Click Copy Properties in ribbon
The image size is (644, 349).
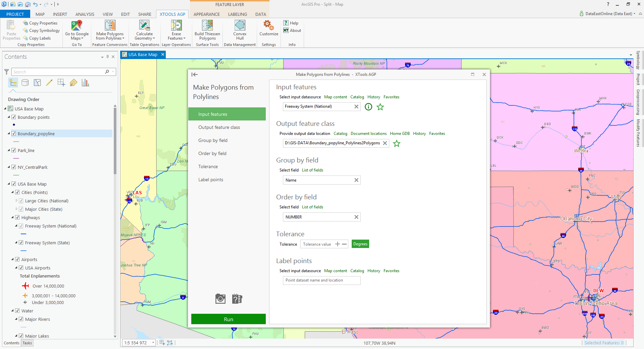point(40,23)
